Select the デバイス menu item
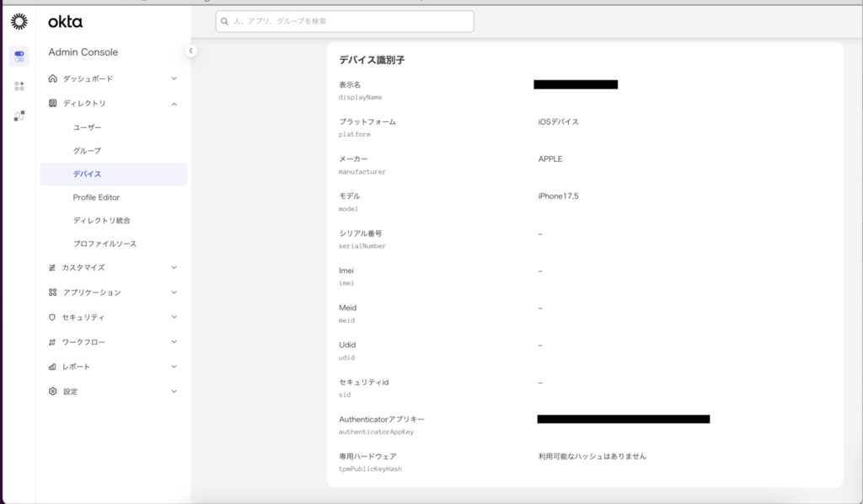The height and width of the screenshot is (504, 863). 114,174
